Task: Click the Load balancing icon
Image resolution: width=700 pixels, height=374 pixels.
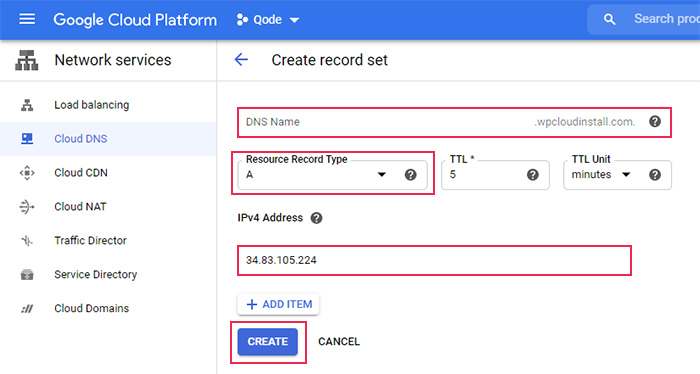Action: pyautogui.click(x=27, y=105)
